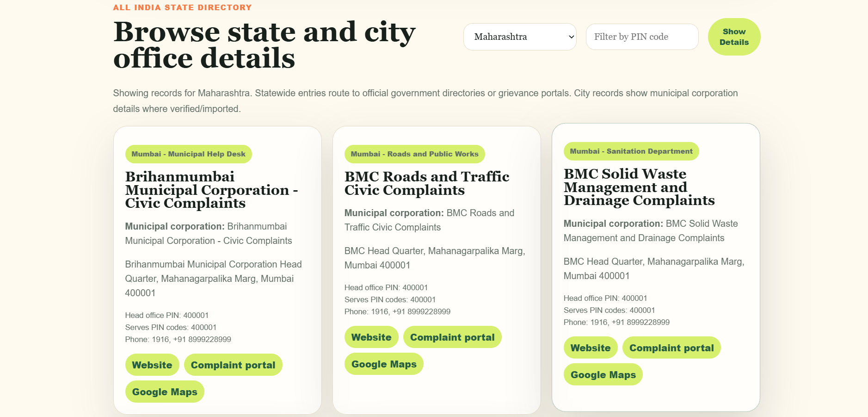Screen dimensions: 868x417
Task: Click Municipal corporation line in BMC Roads card
Action: click(429, 220)
